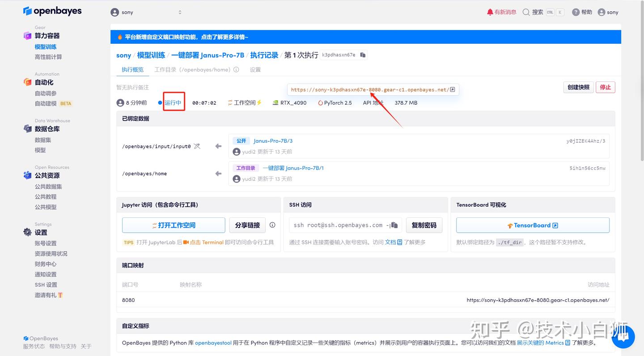Click the 停止 stop button

click(x=605, y=87)
